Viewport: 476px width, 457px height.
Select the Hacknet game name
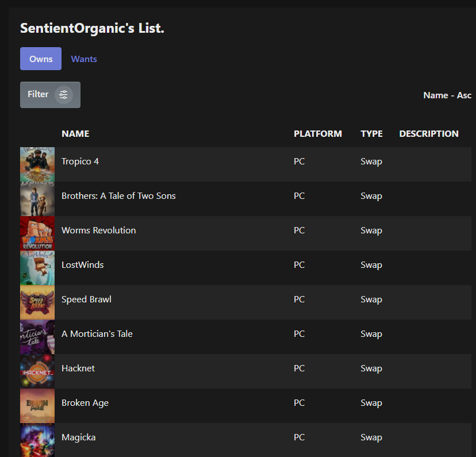click(x=78, y=368)
